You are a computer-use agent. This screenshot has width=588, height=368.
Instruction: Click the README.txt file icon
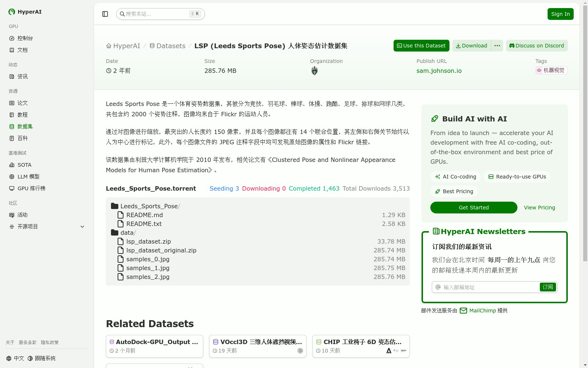point(121,224)
